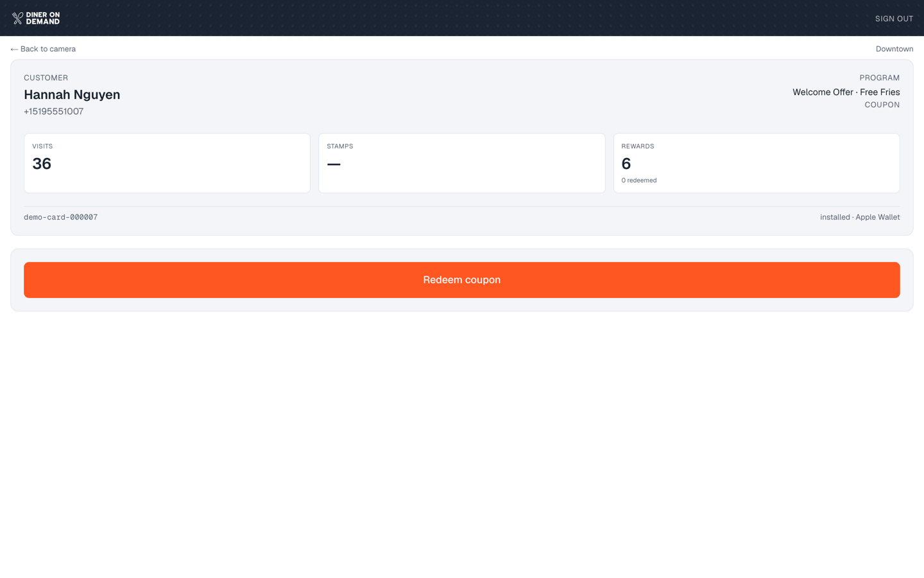924x578 pixels.
Task: Click program 'Welcome Offer · Free Fries'
Action: click(846, 92)
